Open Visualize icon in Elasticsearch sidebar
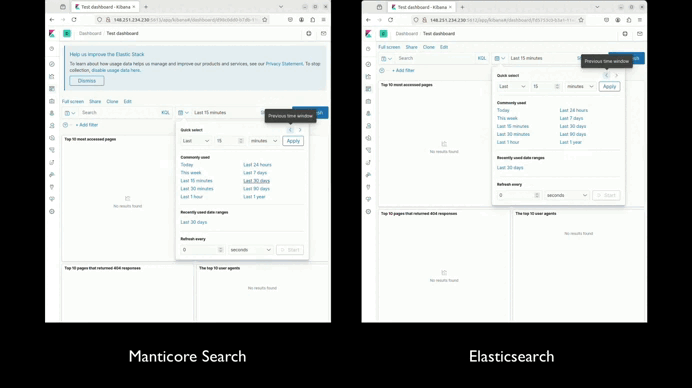 [369, 76]
